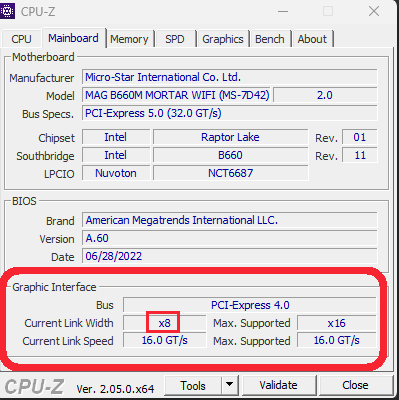The width and height of the screenshot is (399, 400).
Task: Select American Megatrends International LLC. BIOS brand
Action: [229, 220]
